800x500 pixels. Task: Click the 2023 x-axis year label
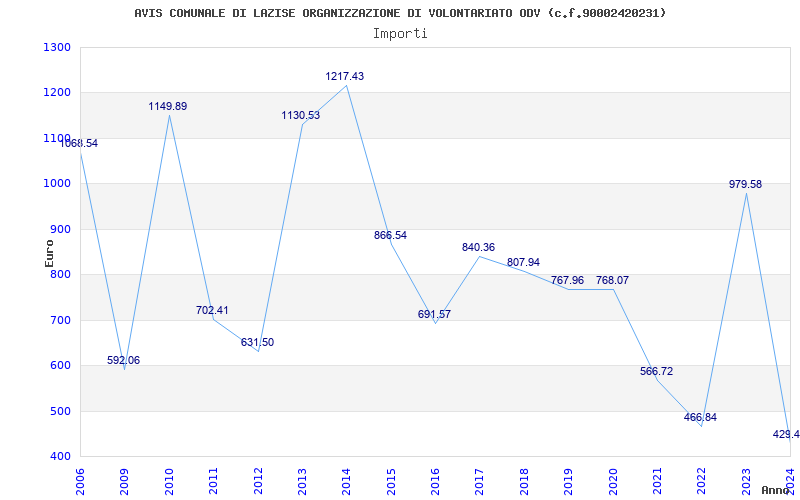[x=746, y=481]
